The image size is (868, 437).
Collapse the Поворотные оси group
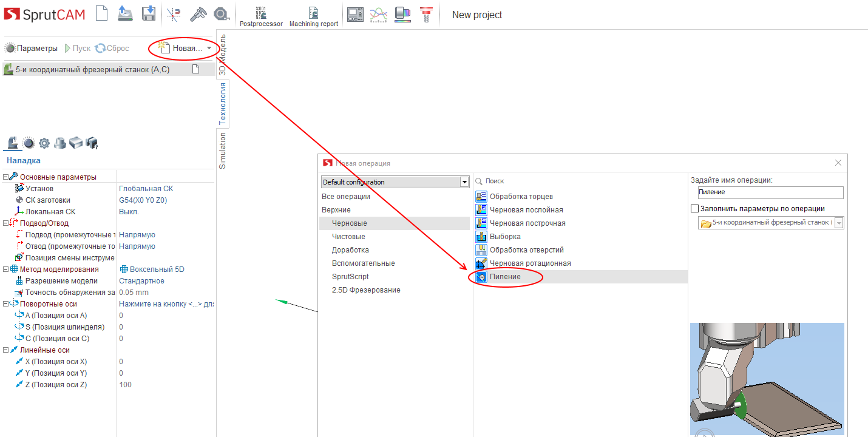click(5, 304)
